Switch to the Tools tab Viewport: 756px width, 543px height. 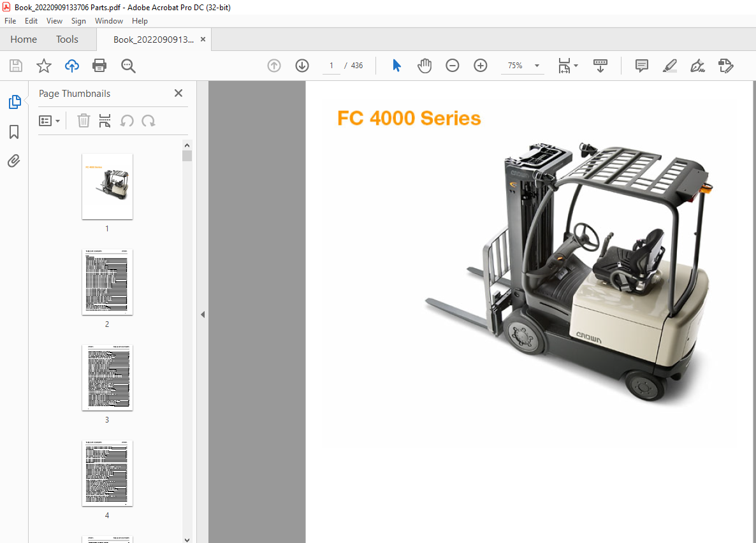click(67, 40)
